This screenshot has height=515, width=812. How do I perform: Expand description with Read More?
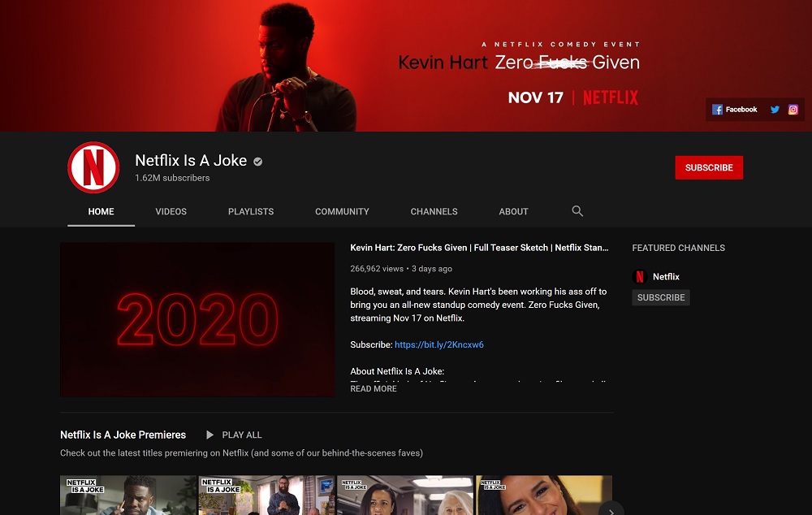374,389
